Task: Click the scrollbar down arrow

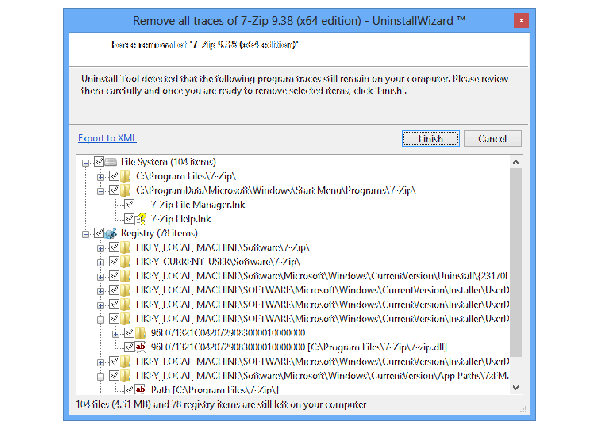Action: [516, 387]
